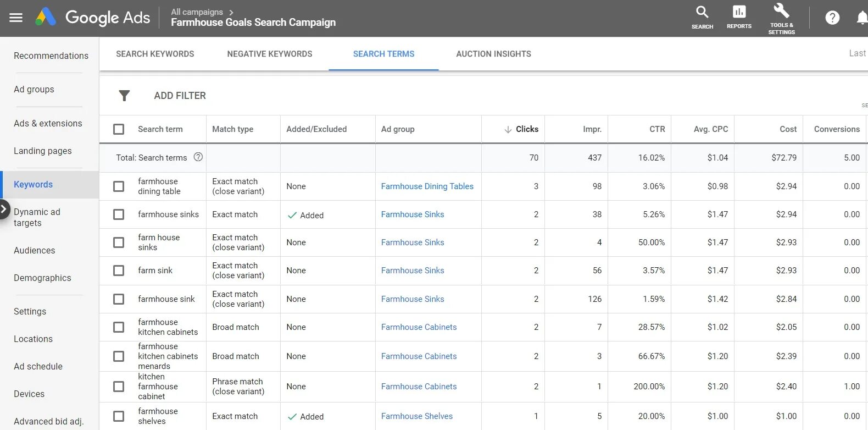Open the Help question mark
This screenshot has width=868, height=430.
pos(832,18)
